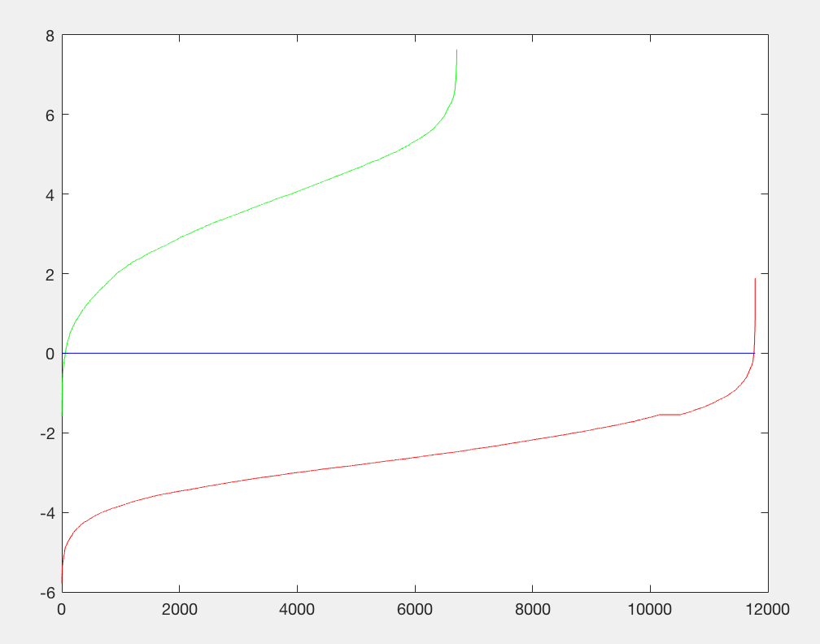Screen dimensions: 820x644
Task: Select the y-axis tick label 6
Action: [50, 115]
